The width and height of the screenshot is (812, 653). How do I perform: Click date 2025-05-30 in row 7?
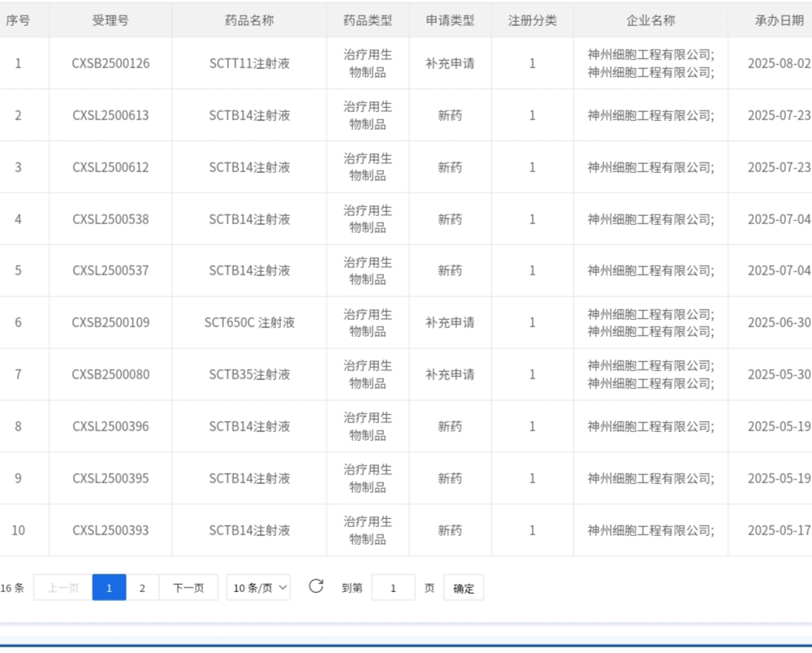[780, 374]
